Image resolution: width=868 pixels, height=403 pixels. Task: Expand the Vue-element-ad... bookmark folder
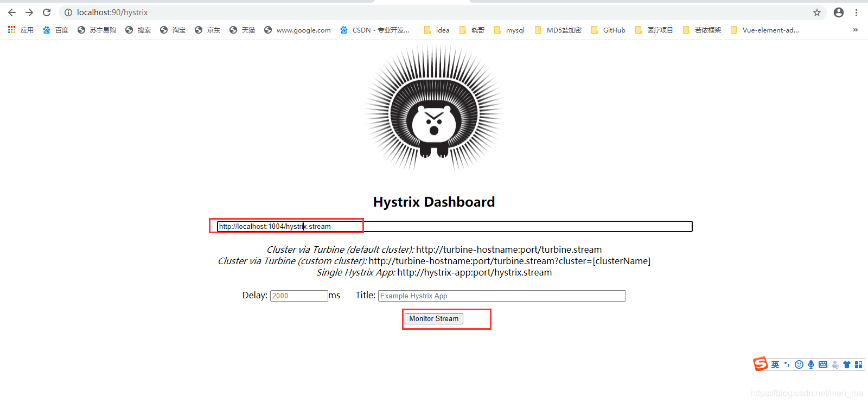pos(764,30)
